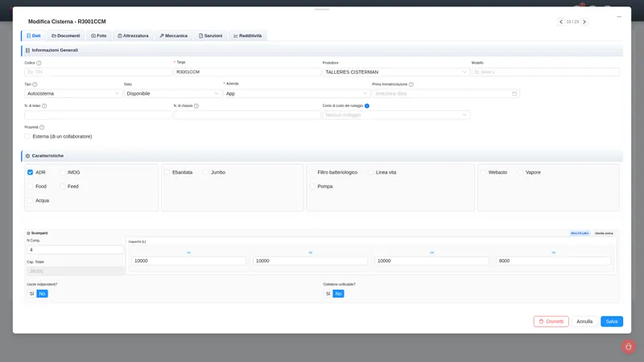The width and height of the screenshot is (644, 362).
Task: Check Esterna (di un collaboratore) box
Action: click(27, 136)
